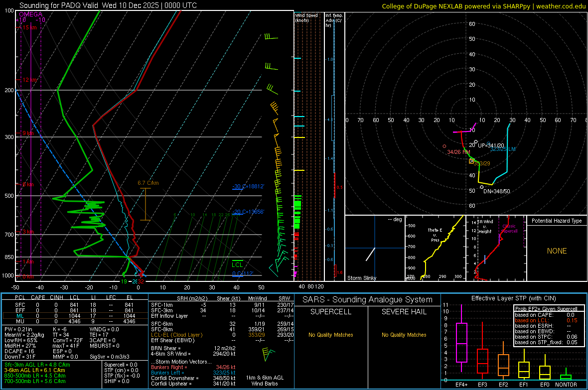Select the EFF parcel row
This screenshot has width=588, height=390.
[75, 310]
